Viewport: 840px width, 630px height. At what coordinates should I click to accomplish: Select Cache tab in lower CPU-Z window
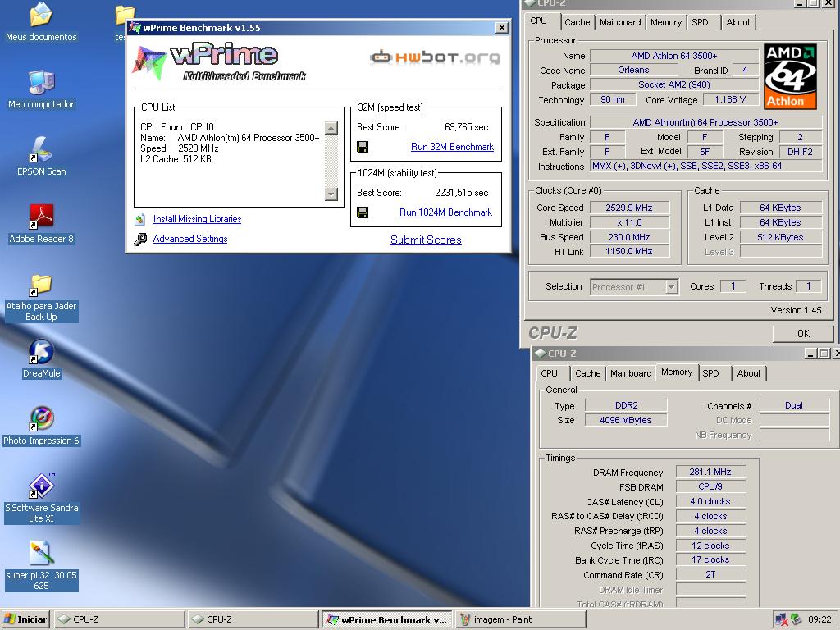pyautogui.click(x=587, y=373)
